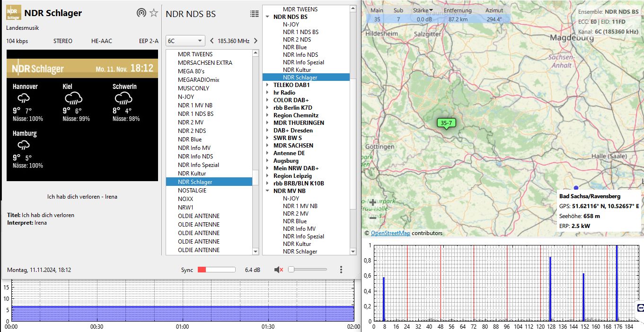This screenshot has height=332, width=644.
Task: Expand the TELEKO DAB1 ensemble
Action: 267,85
